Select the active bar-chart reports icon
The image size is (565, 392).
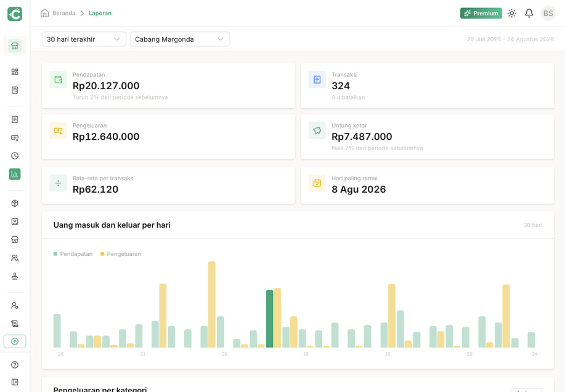pyautogui.click(x=15, y=174)
